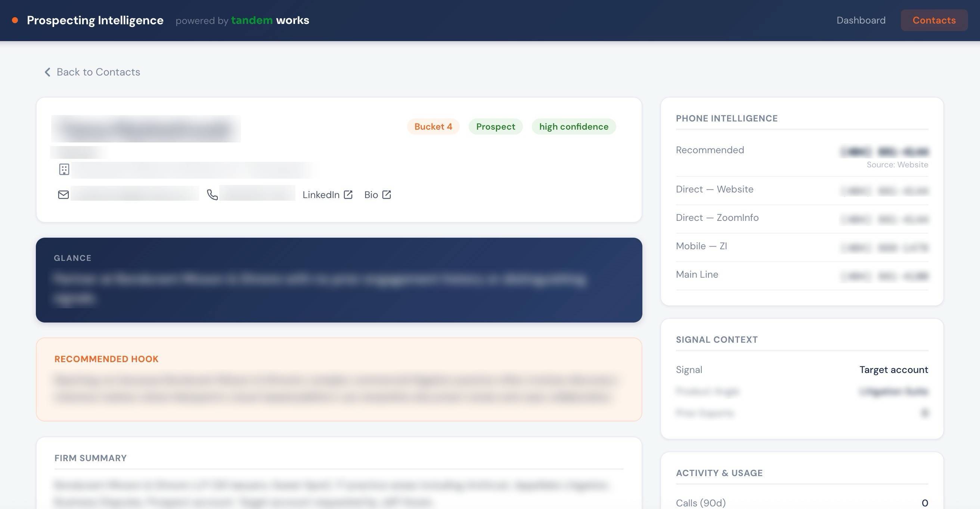Click the Bio external link icon
The width and height of the screenshot is (980, 509).
(387, 195)
